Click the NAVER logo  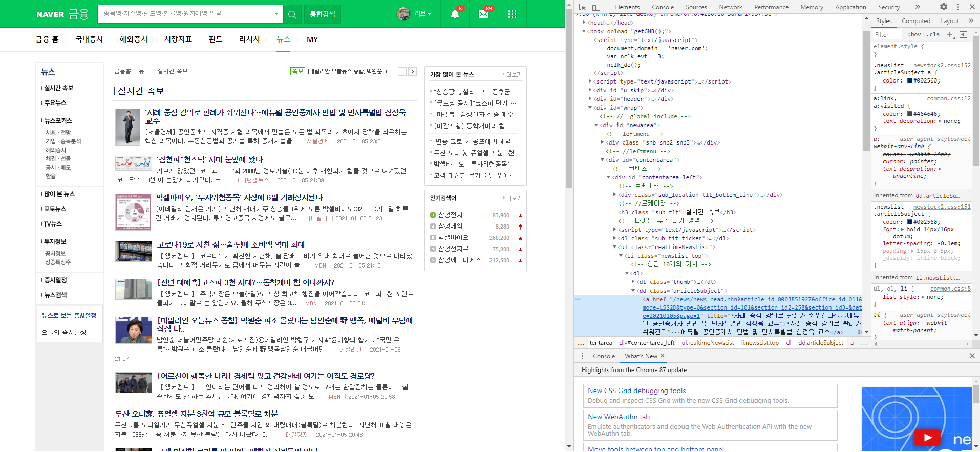[x=50, y=14]
